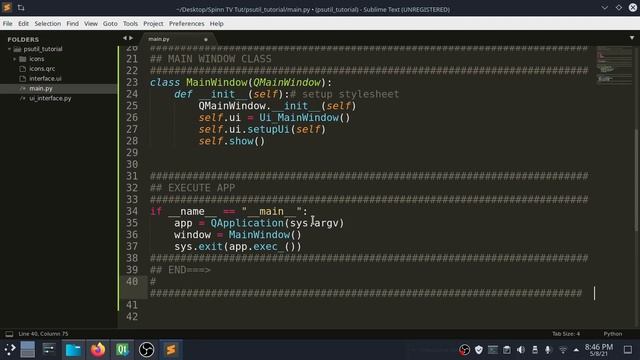
Task: Launch the Dolphin file manager
Action: (x=73, y=350)
